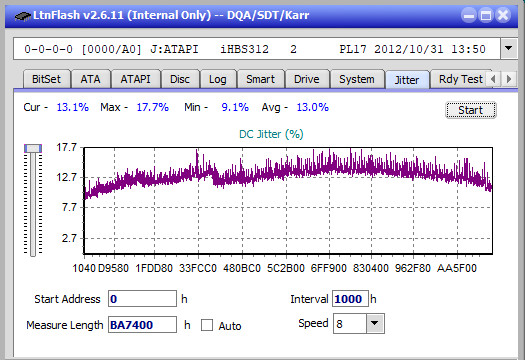Maximize the LtnFlash window

point(486,15)
